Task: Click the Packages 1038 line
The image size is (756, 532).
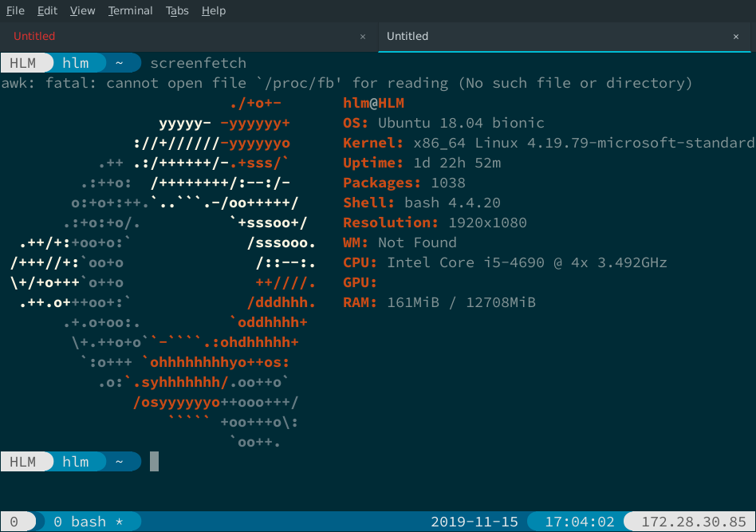Action: pyautogui.click(x=404, y=183)
